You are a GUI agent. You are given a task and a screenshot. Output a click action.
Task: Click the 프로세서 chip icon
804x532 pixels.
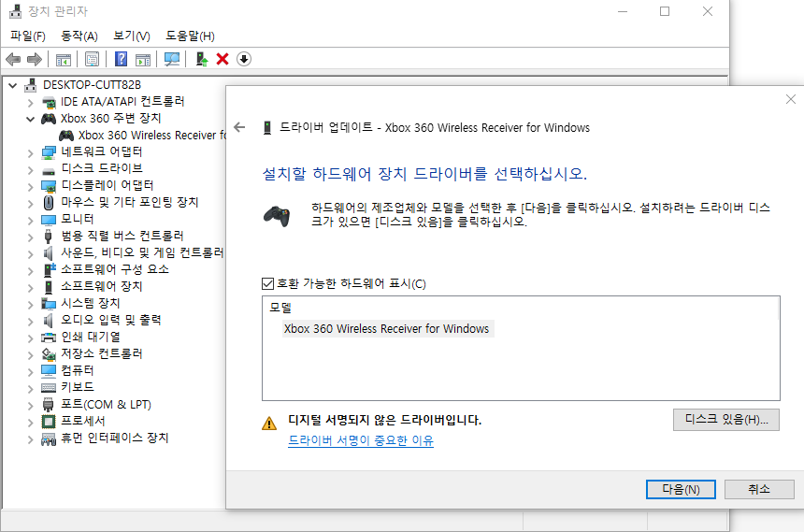point(49,422)
